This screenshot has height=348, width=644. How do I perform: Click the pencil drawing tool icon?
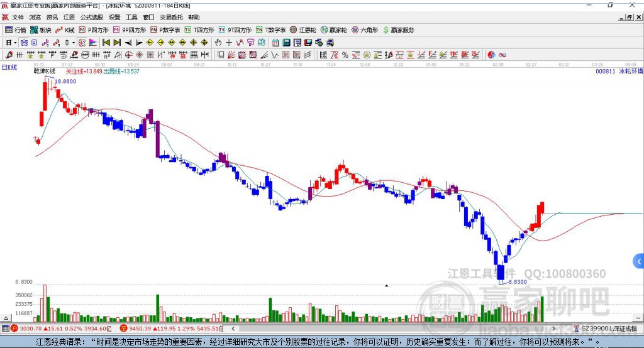click(x=9, y=55)
